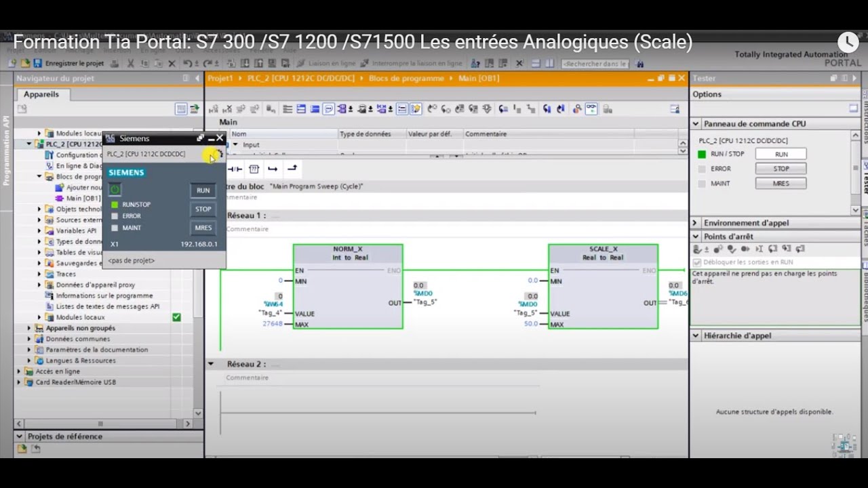Click the undo arrow icon

188,63
